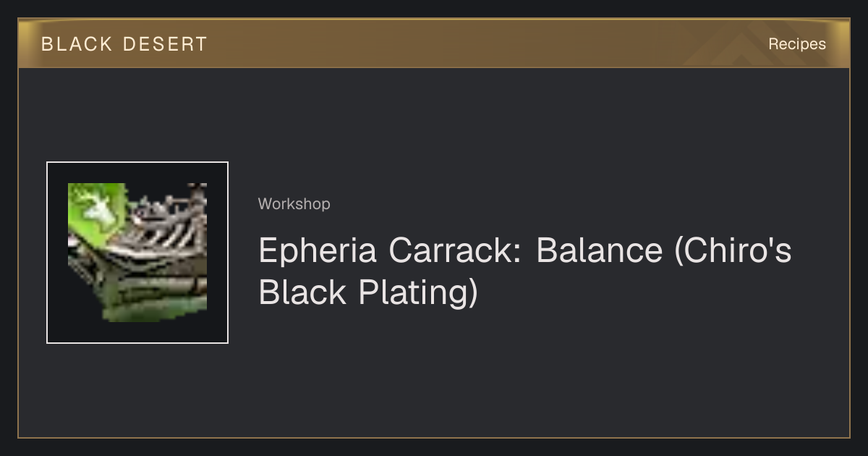Click the Epheria Carrack ship plating image

click(x=137, y=253)
